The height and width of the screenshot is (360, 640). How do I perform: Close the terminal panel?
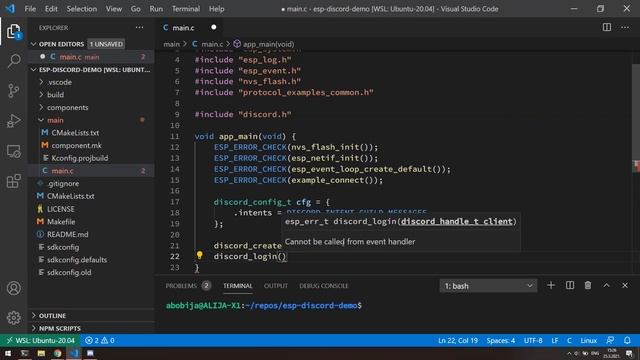coord(625,285)
